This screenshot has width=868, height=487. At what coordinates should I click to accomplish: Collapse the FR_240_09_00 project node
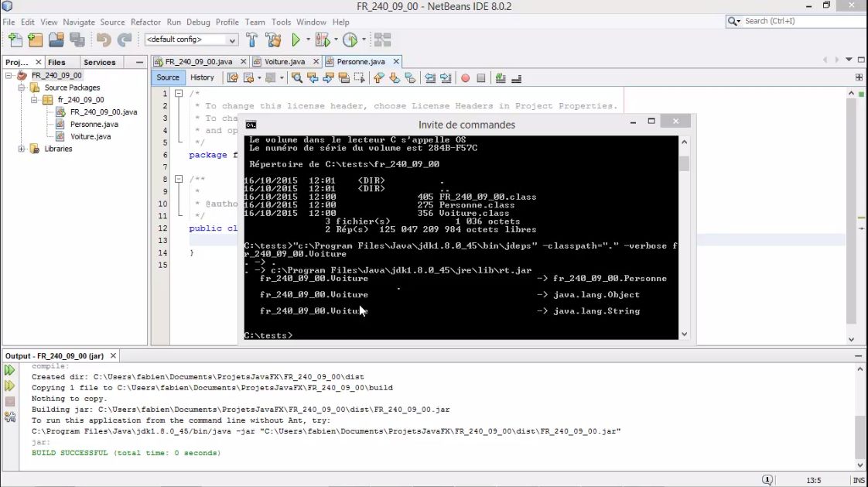[9, 75]
